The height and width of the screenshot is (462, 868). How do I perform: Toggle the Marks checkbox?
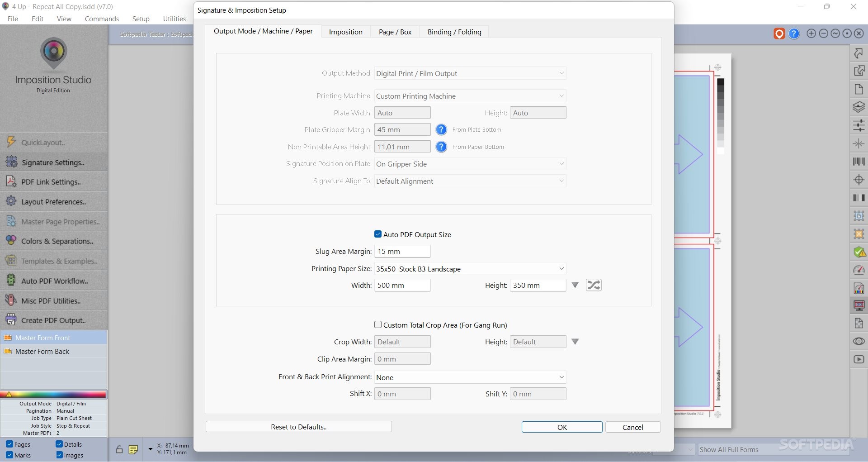(9, 455)
